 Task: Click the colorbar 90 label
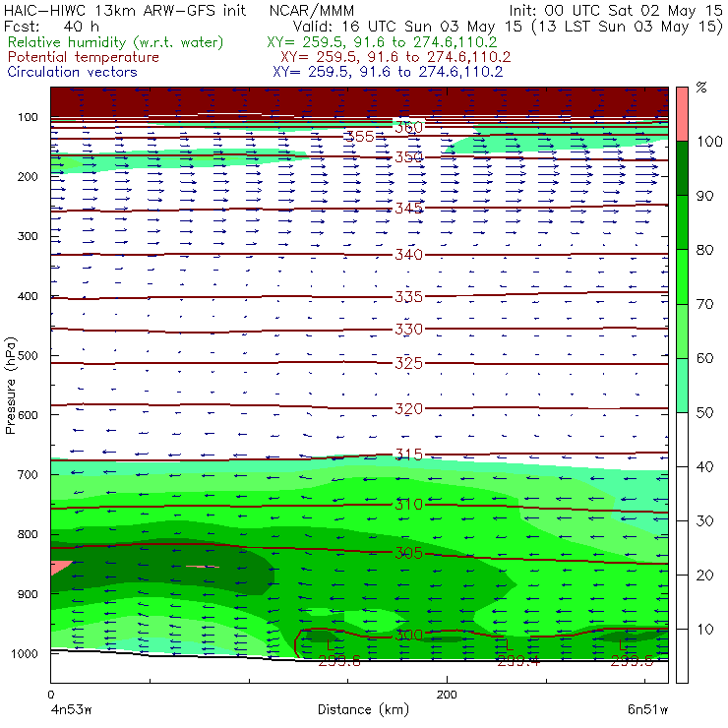tap(704, 196)
